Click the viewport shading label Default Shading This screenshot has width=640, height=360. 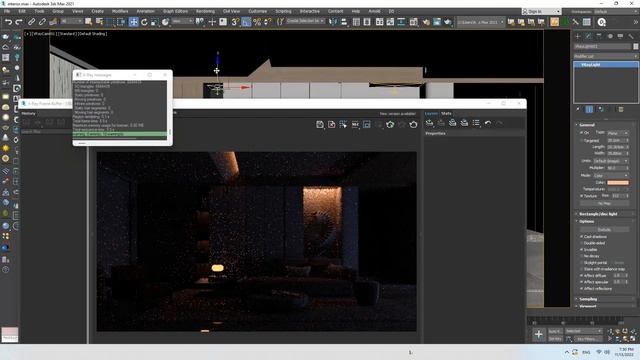pos(91,34)
